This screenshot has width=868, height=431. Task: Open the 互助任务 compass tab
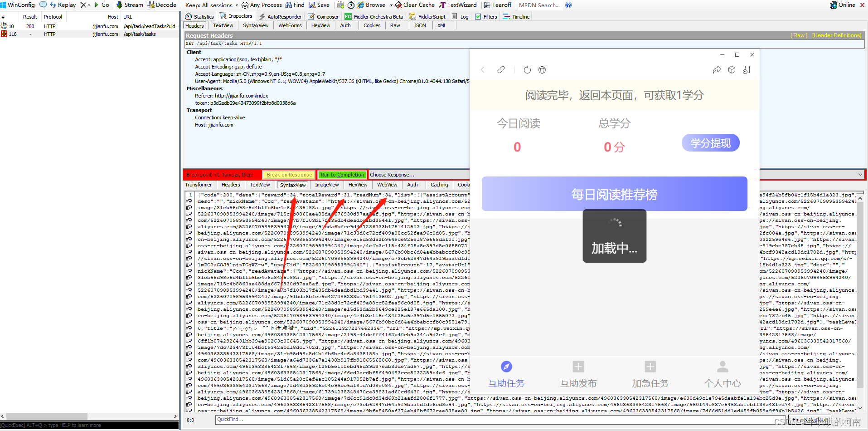coord(506,374)
